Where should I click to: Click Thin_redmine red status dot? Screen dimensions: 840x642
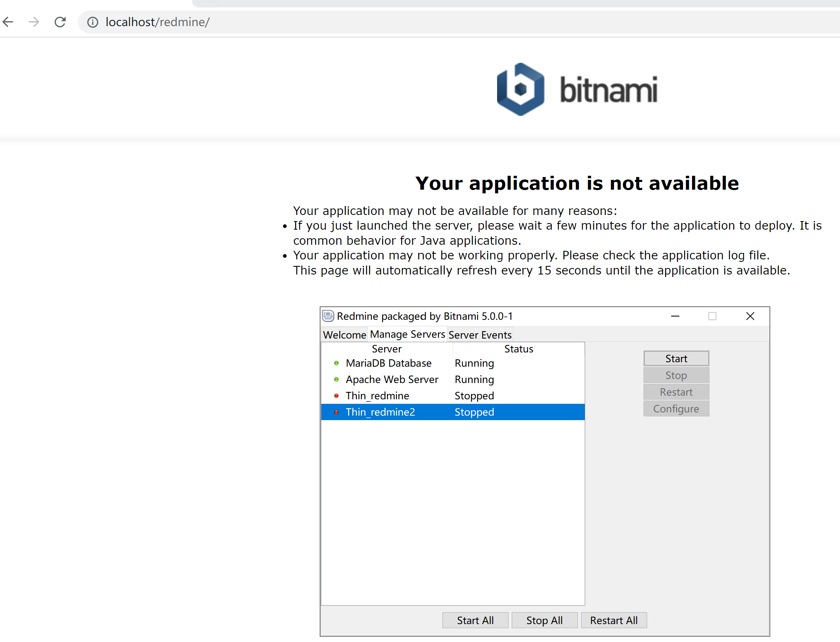pyautogui.click(x=336, y=396)
